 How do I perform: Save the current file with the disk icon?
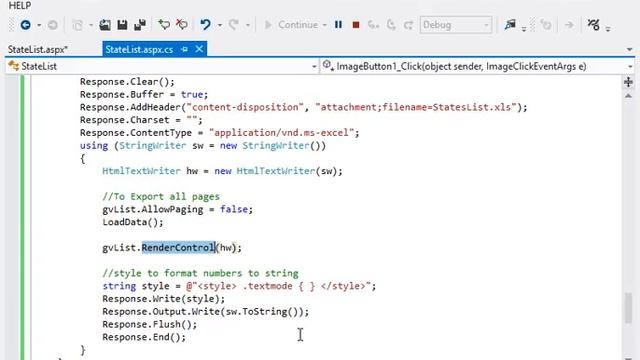point(122,25)
